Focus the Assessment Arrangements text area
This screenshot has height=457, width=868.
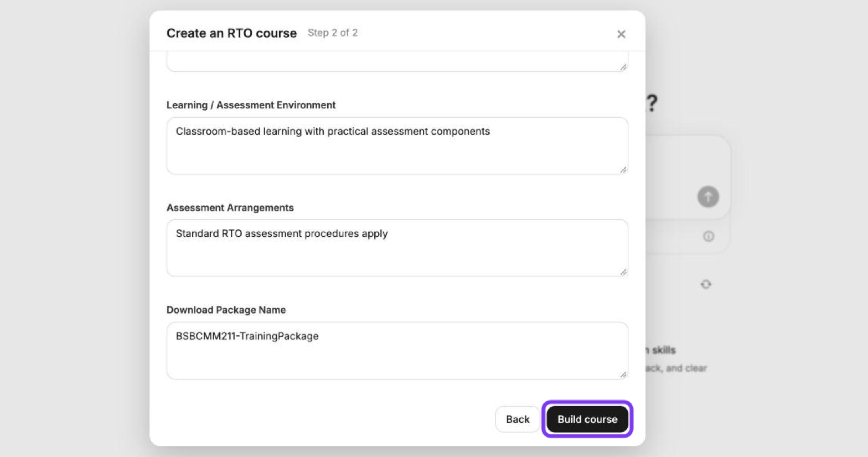pyautogui.click(x=397, y=248)
